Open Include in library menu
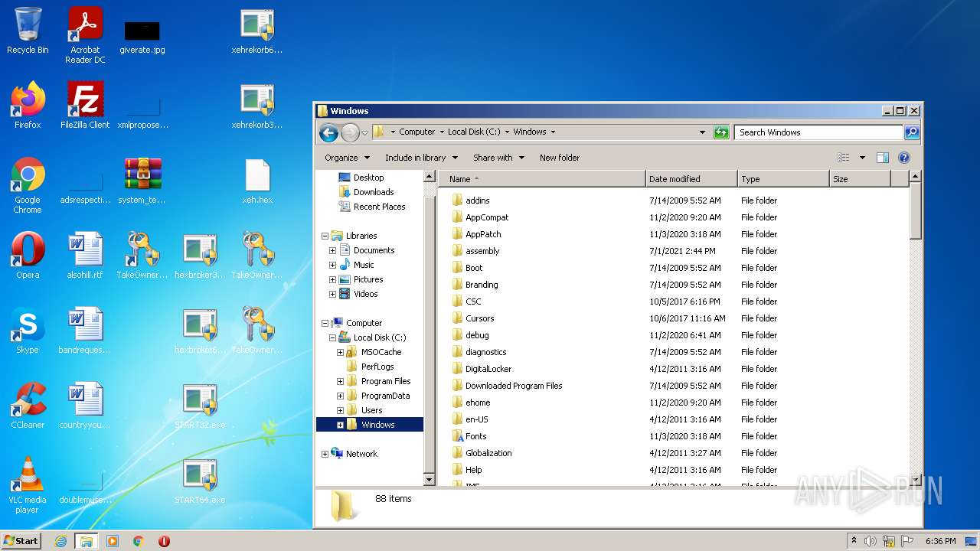This screenshot has width=980, height=551. tap(421, 158)
